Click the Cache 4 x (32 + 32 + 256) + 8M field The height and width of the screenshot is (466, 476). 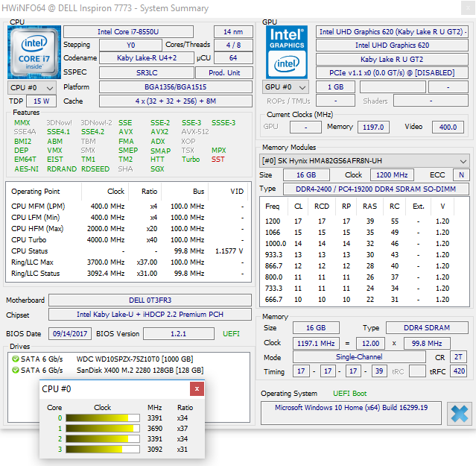(x=176, y=101)
